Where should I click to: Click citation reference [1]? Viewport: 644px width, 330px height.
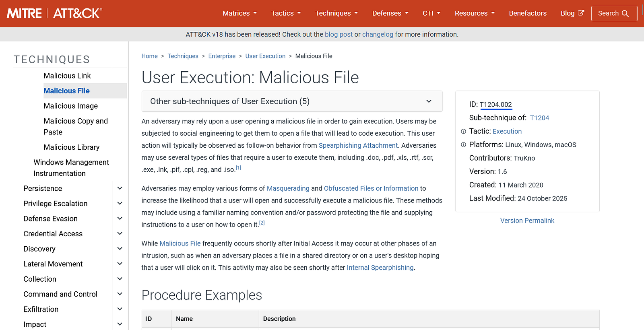click(238, 168)
